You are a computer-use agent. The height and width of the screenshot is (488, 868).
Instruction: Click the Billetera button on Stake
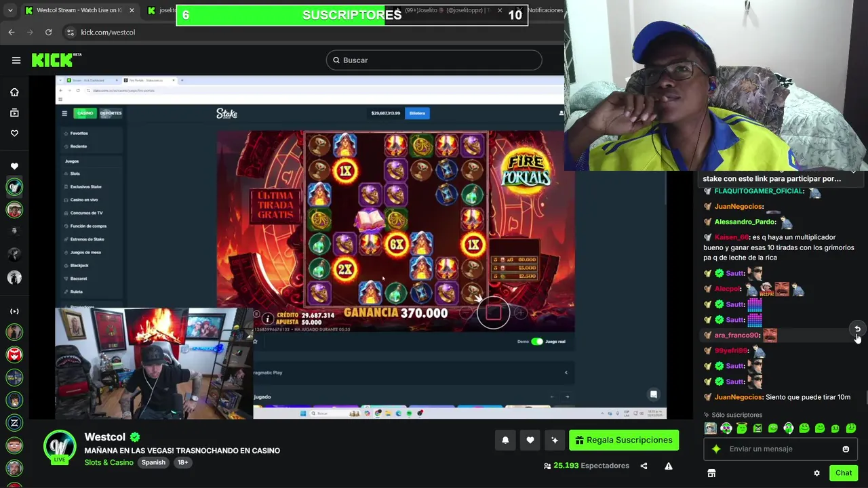[417, 113]
